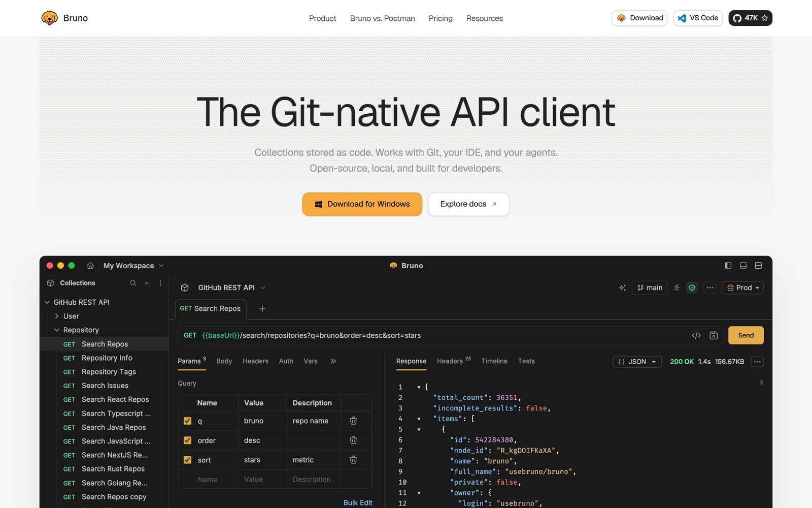This screenshot has height=508, width=812.
Task: Add a new collection with plus icon
Action: 147,283
